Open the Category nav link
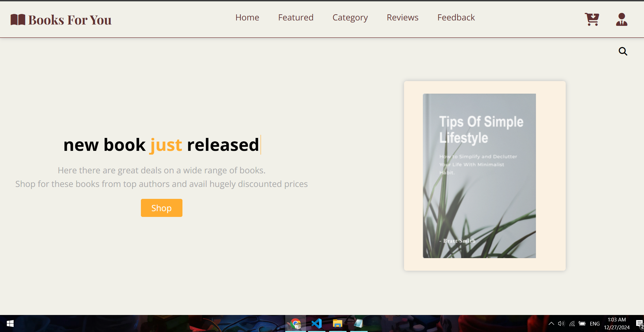 coord(350,18)
